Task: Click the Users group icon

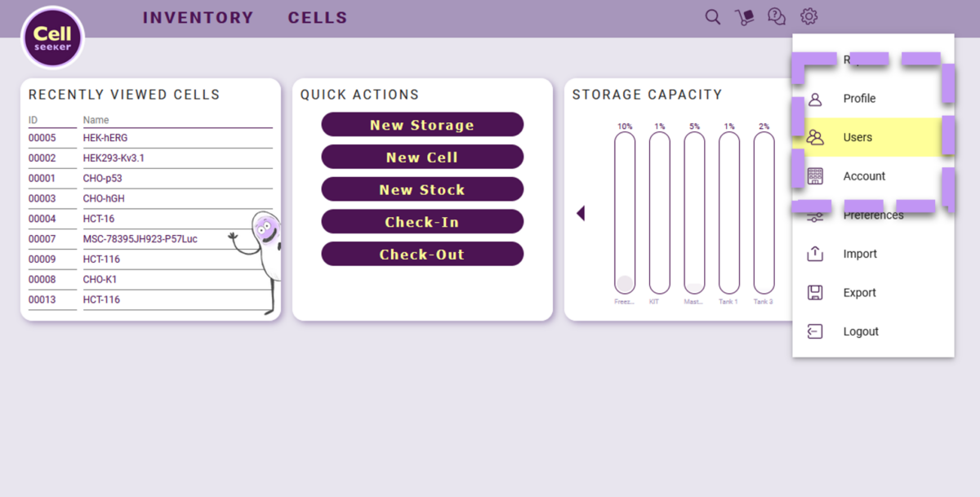Action: point(815,137)
